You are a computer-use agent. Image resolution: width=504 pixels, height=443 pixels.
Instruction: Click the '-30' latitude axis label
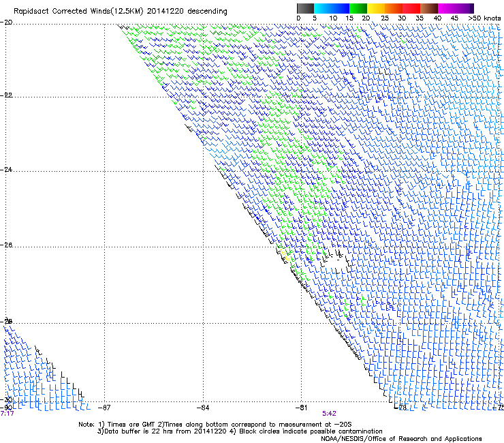6,400
